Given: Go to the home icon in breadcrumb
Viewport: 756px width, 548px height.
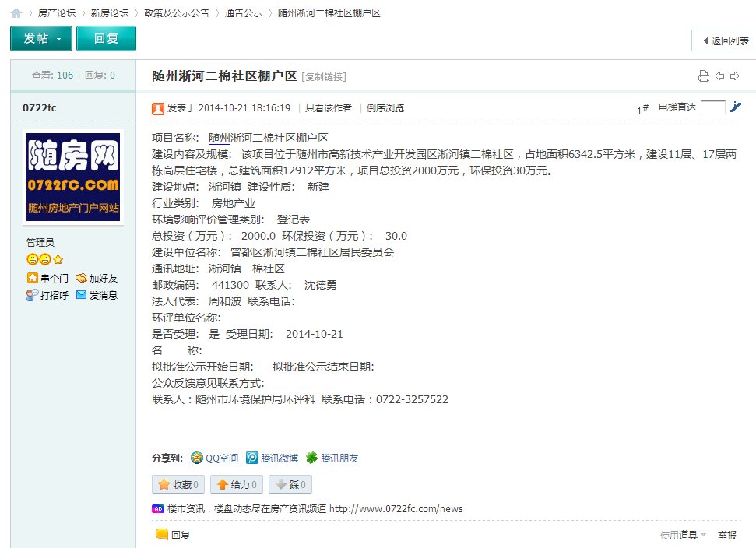Looking at the screenshot, I should point(16,13).
